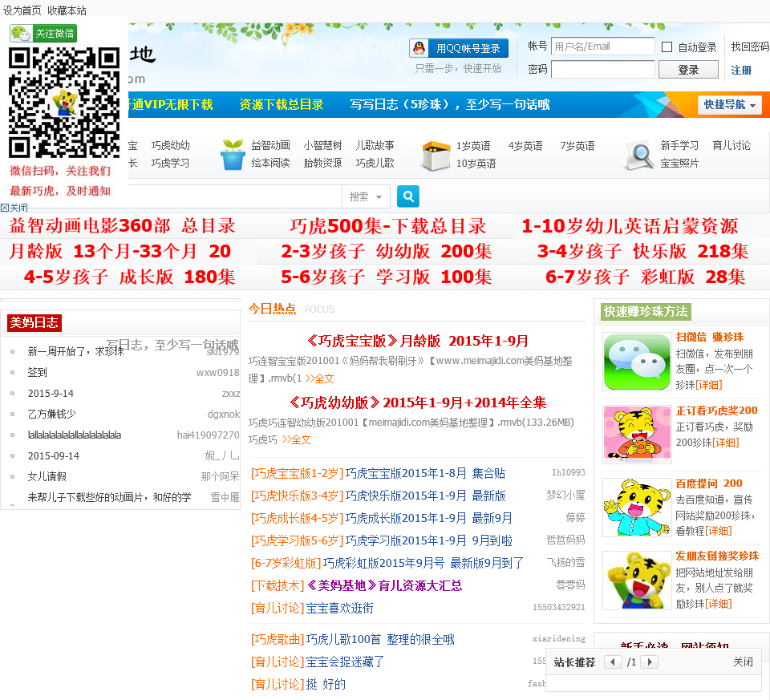Screen dimensions: 770x700
Task: Open 《巧虎宝宝版》月龄版 2015年1-9月 headline
Action: tap(417, 341)
